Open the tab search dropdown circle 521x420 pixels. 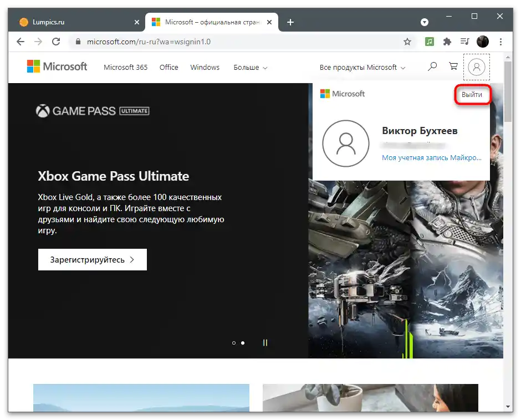(425, 22)
